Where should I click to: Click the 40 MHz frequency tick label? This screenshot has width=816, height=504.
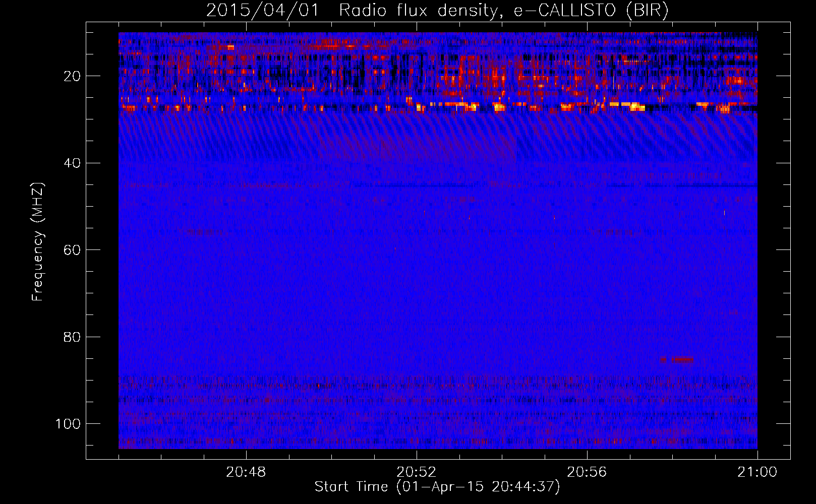click(72, 163)
